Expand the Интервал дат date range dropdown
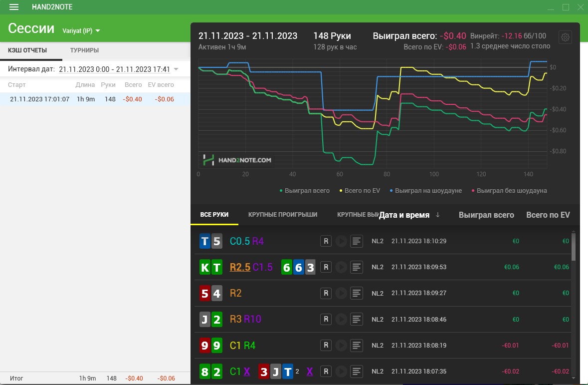This screenshot has height=385, width=588. pos(176,69)
